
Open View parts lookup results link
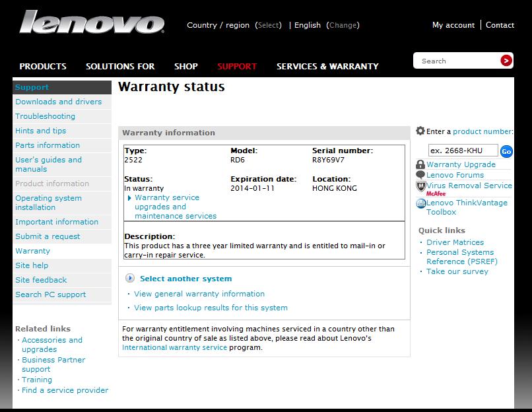click(211, 308)
